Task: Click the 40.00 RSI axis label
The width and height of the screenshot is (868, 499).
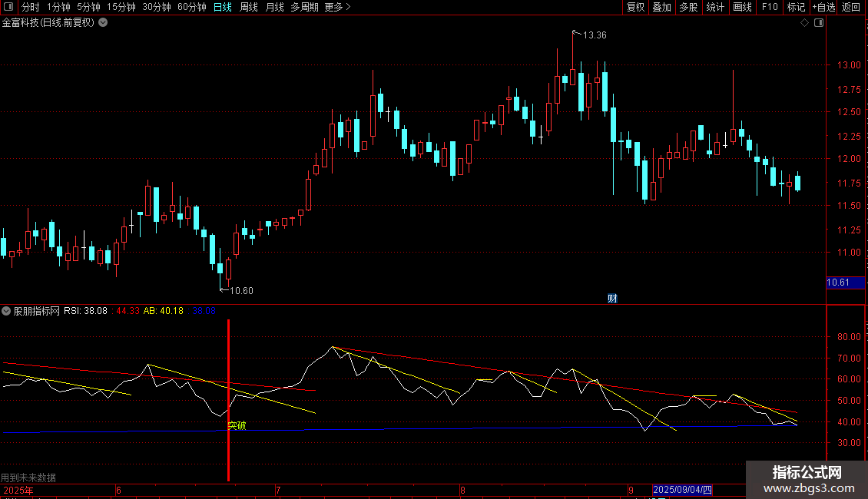Action: pyautogui.click(x=849, y=421)
